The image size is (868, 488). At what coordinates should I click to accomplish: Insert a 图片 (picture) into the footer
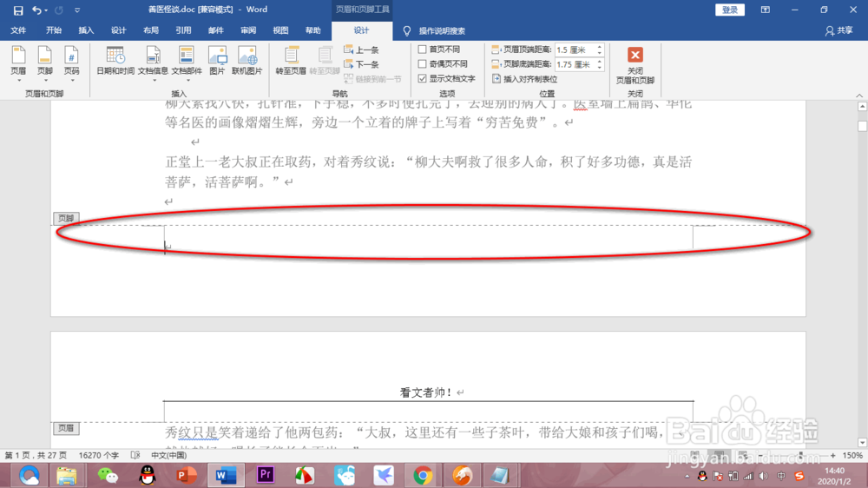217,61
